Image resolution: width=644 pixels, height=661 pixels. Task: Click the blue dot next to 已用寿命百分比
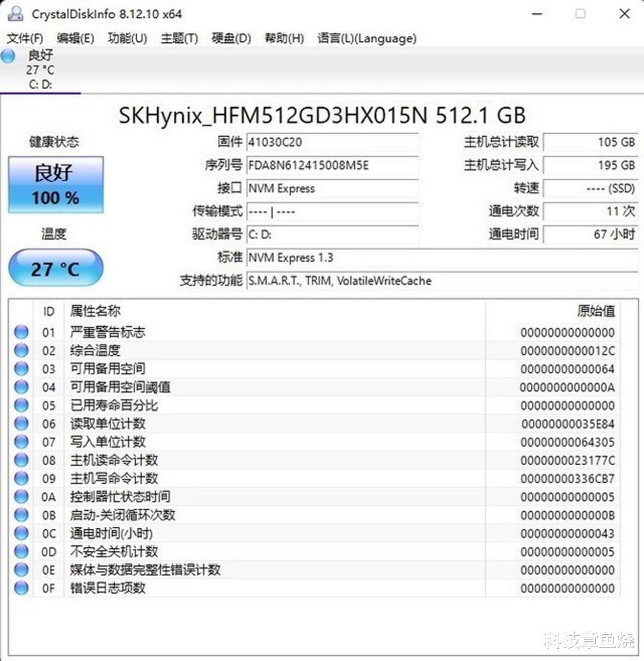pos(20,406)
